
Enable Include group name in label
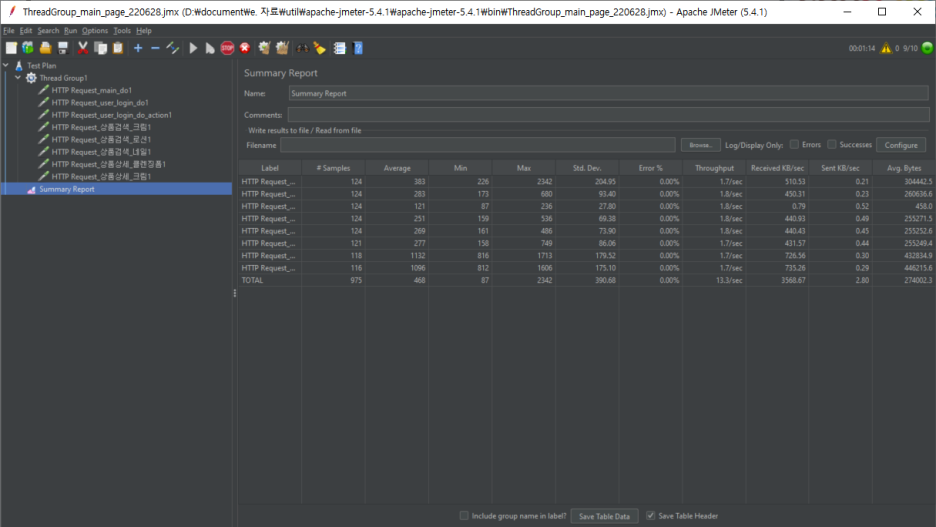tap(464, 516)
